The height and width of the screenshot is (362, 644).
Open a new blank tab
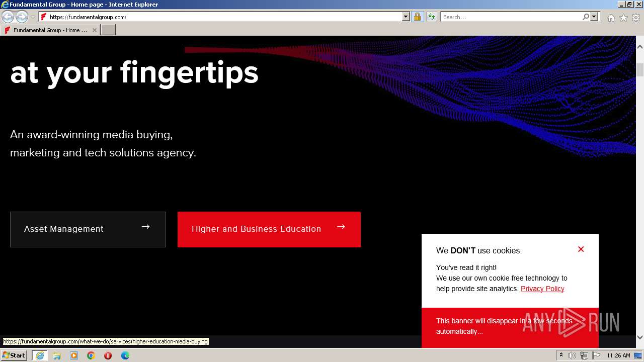click(108, 30)
